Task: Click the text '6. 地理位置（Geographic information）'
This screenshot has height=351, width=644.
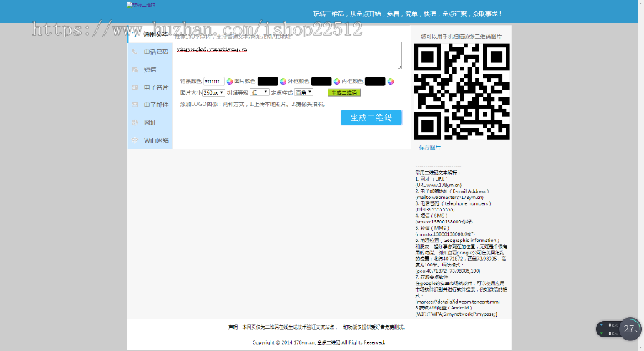Action: [457, 241]
